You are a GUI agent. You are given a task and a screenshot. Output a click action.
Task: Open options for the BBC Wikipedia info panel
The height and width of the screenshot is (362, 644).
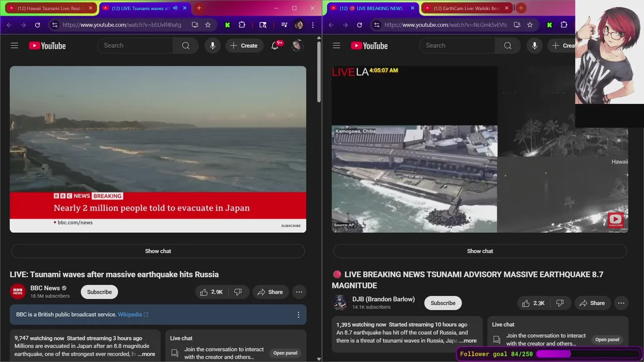tap(298, 315)
